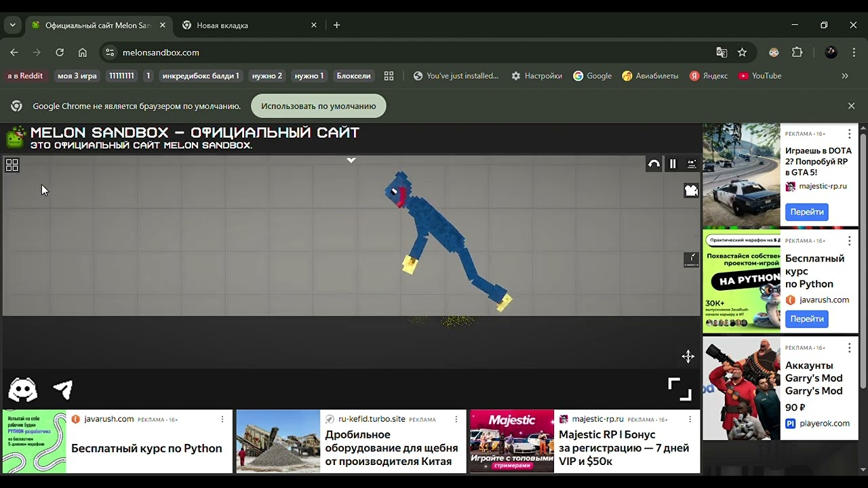The image size is (868, 488).
Task: Open the Python marathon ad thumbnail
Action: coord(741,281)
